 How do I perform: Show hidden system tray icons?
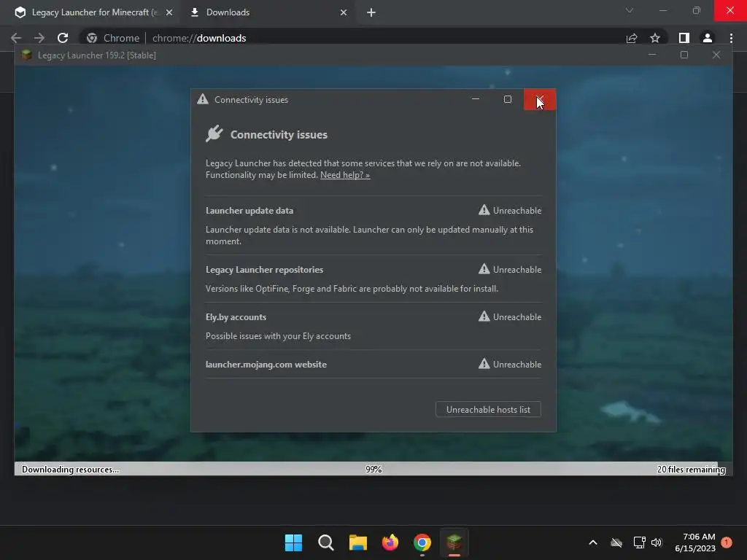[593, 542]
